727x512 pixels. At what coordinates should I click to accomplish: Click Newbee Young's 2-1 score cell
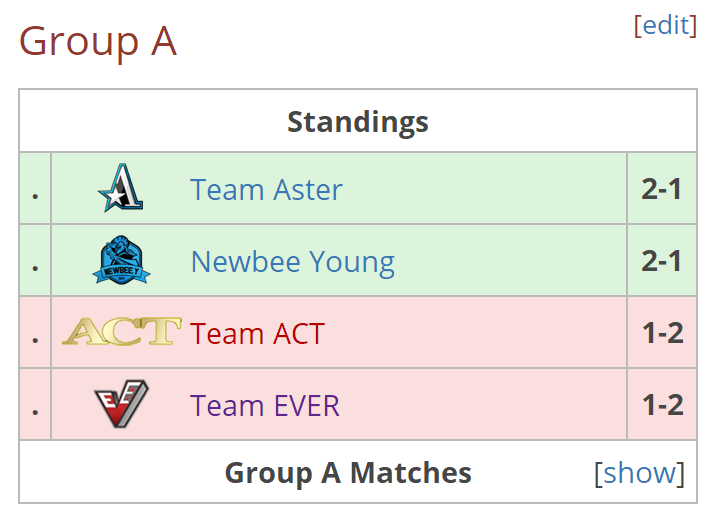click(662, 260)
